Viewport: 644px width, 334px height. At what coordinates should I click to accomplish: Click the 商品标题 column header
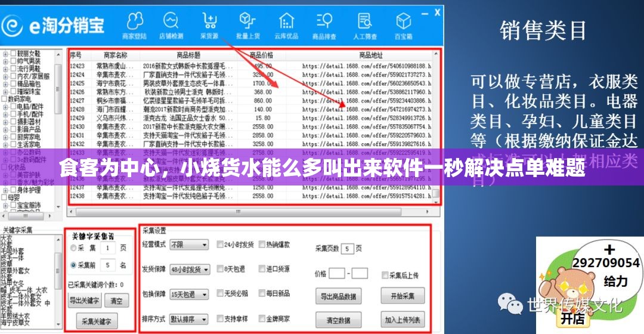pyautogui.click(x=188, y=55)
